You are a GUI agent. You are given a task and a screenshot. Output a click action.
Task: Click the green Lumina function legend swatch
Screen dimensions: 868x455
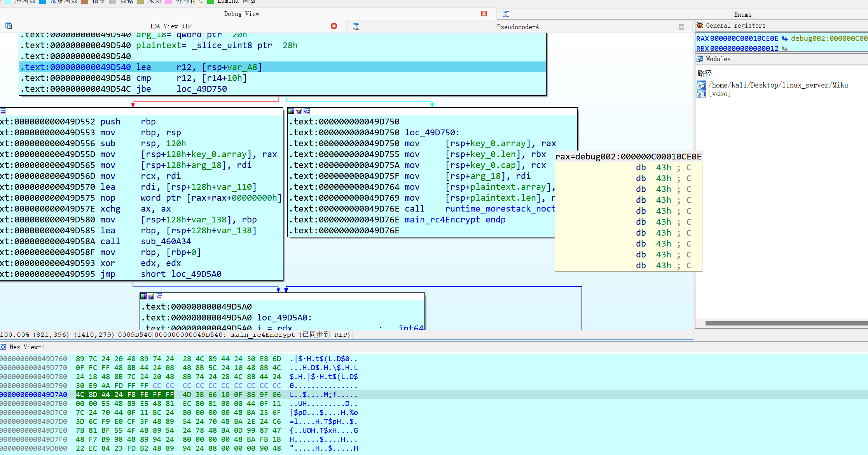211,2
